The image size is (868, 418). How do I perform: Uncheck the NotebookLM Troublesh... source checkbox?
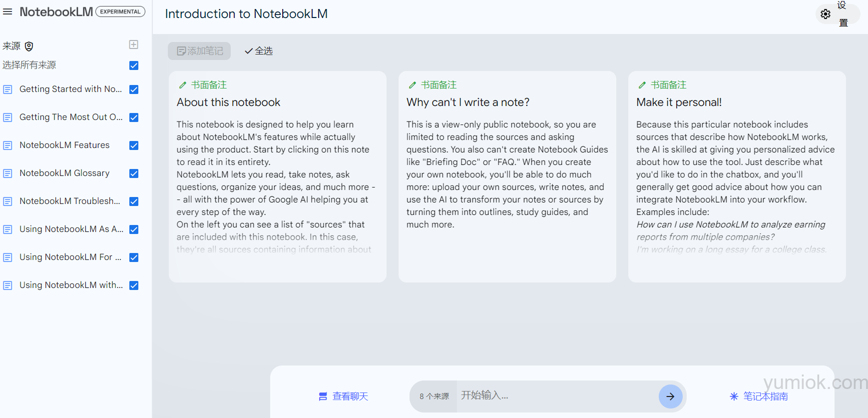point(134,201)
